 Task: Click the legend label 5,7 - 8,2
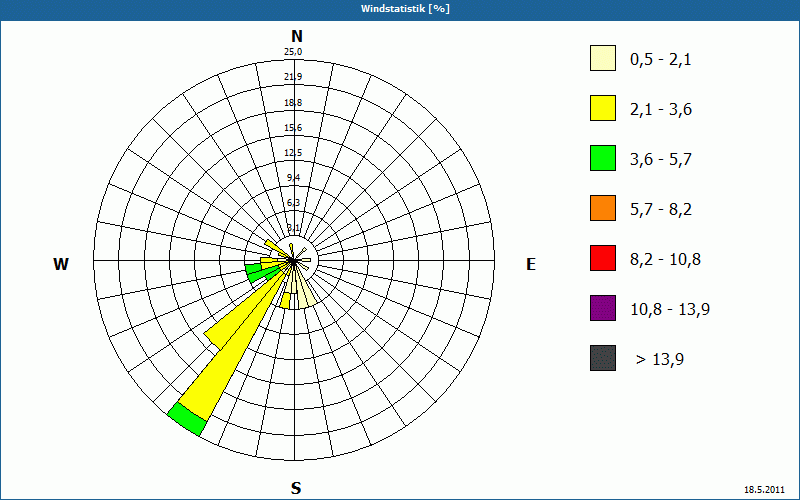pyautogui.click(x=661, y=210)
